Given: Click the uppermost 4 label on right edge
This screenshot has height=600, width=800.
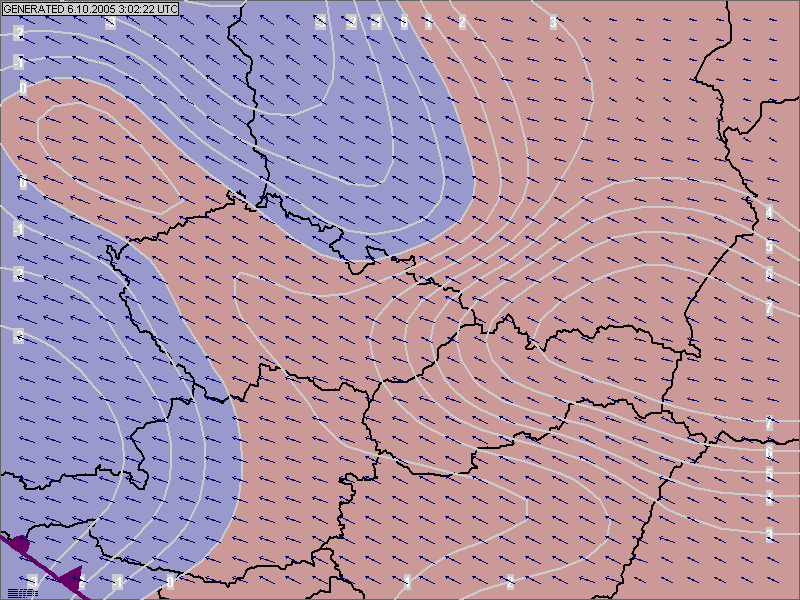Looking at the screenshot, I should (x=769, y=212).
